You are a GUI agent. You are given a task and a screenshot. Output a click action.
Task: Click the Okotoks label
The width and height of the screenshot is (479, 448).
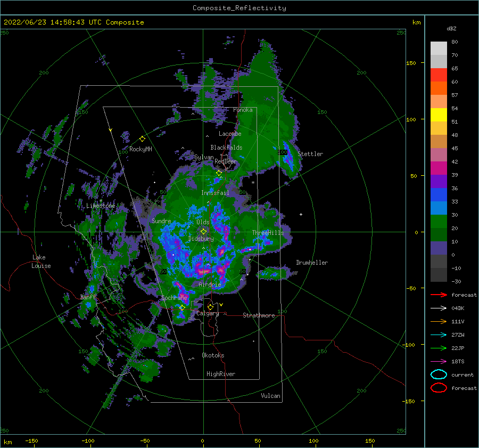coord(213,355)
